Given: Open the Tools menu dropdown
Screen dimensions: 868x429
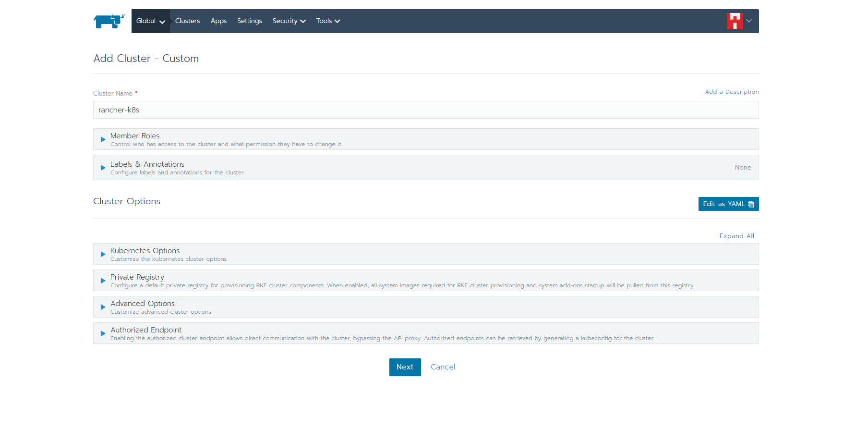Looking at the screenshot, I should tap(328, 21).
